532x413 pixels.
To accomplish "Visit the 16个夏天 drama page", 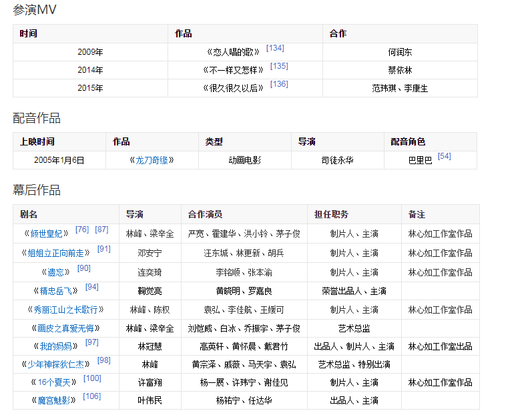I will point(53,382).
